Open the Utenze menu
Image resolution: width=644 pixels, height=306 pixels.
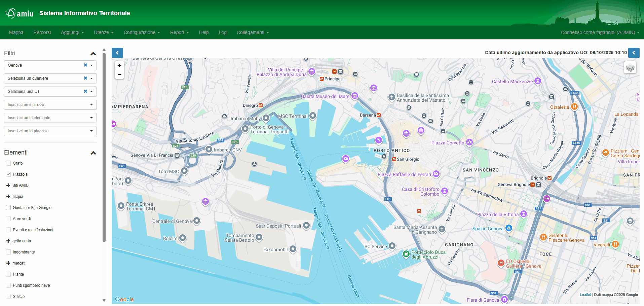point(104,32)
